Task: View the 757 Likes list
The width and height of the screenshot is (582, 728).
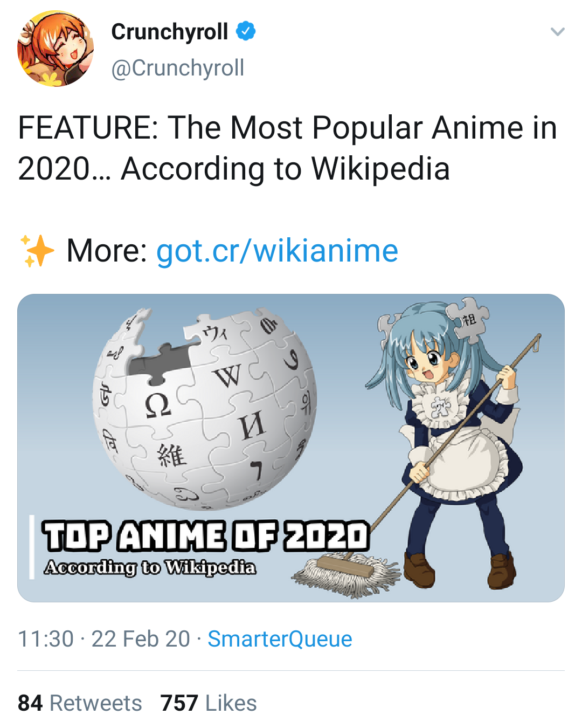Action: (x=209, y=703)
